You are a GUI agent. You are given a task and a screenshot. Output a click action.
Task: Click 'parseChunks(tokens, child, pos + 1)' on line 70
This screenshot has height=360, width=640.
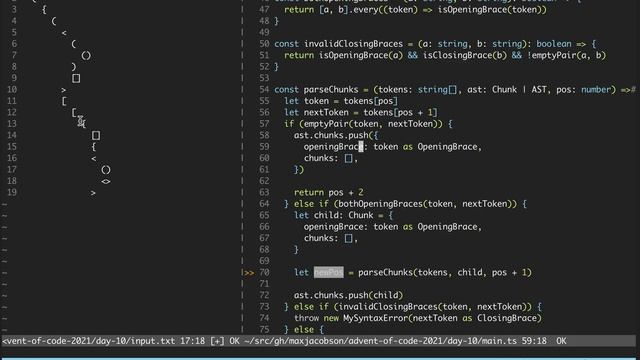coord(445,273)
